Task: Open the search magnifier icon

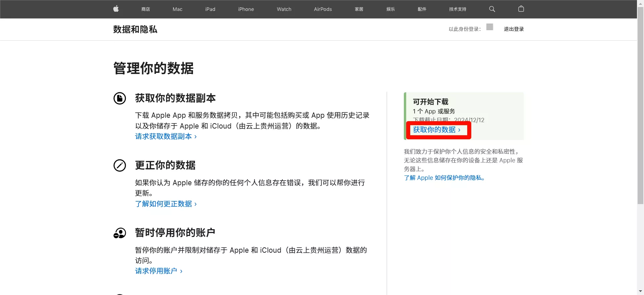Action: pyautogui.click(x=492, y=9)
